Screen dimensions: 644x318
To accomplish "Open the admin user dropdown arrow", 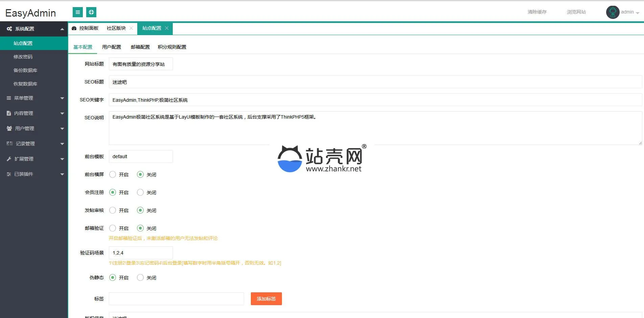I will pos(638,13).
